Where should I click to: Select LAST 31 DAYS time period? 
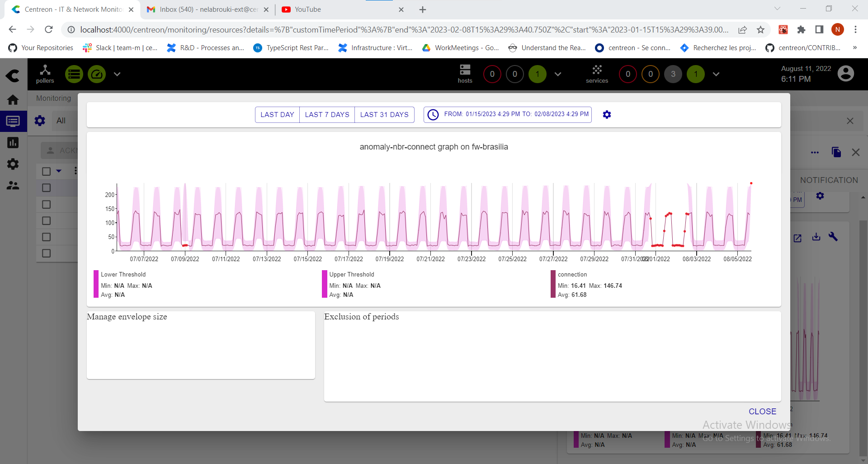click(x=384, y=115)
